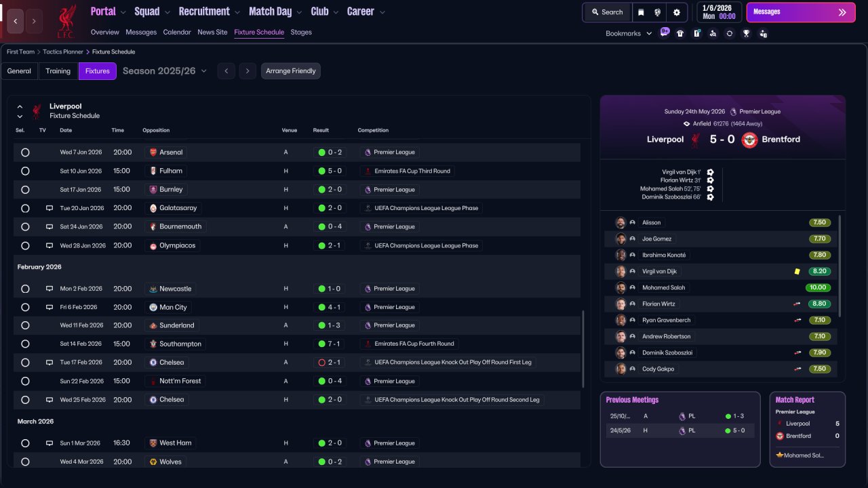Click the player ratings list scrollbar
This screenshot has width=868, height=488.
tap(840, 266)
